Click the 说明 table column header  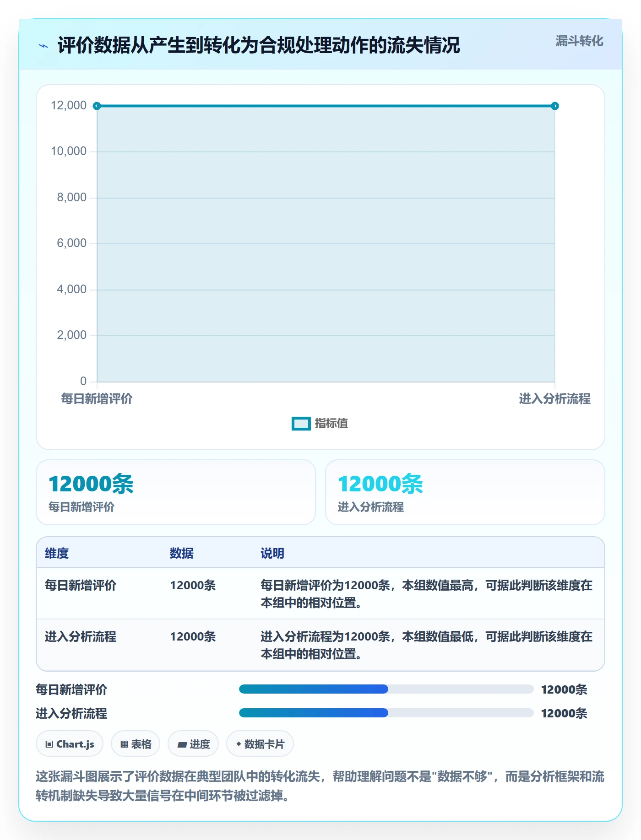pyautogui.click(x=272, y=554)
